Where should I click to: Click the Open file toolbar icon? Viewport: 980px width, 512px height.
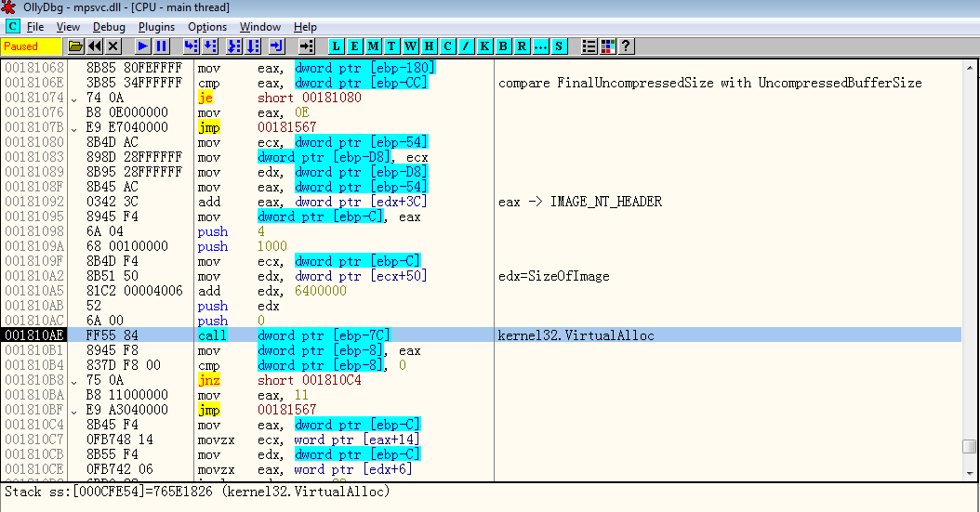coord(75,46)
